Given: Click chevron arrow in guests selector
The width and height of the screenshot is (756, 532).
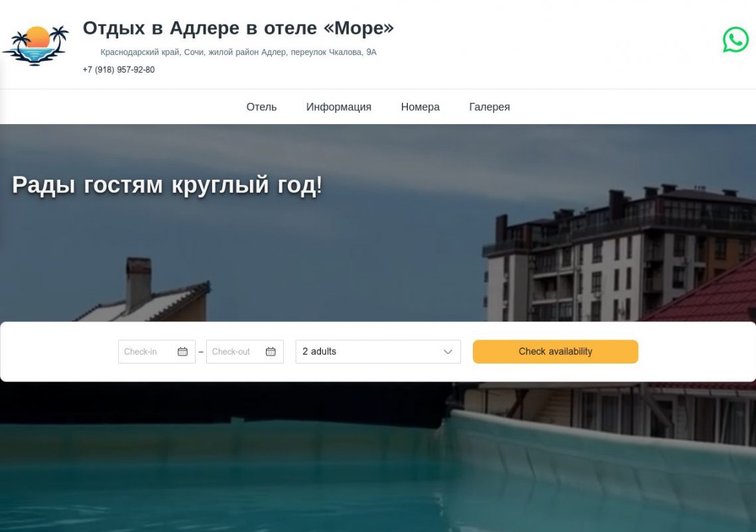Looking at the screenshot, I should (x=448, y=352).
